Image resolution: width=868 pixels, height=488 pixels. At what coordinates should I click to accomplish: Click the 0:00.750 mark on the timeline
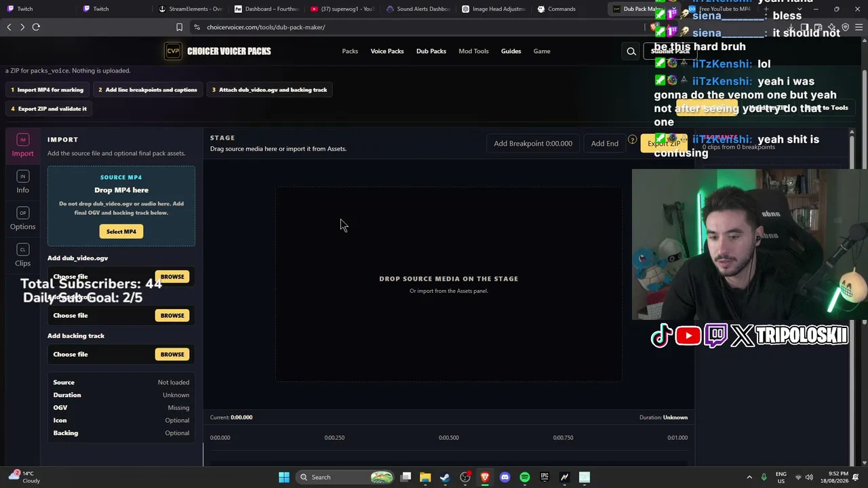563,438
